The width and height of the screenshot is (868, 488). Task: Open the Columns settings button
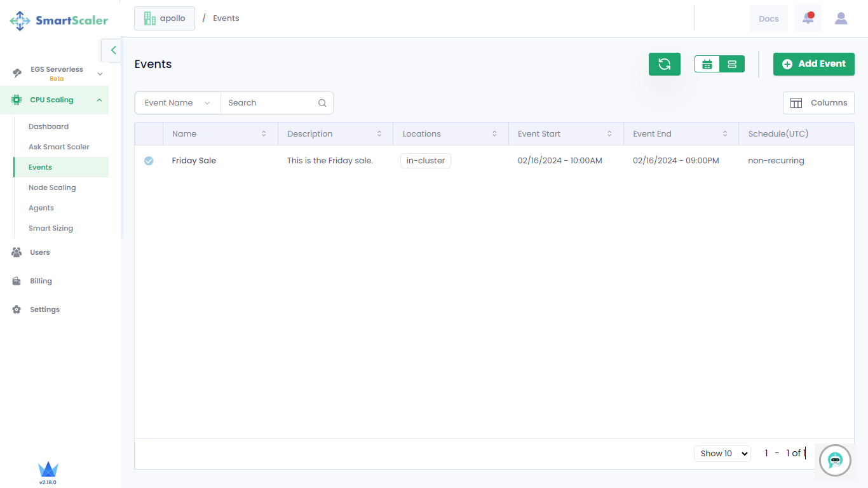pyautogui.click(x=818, y=103)
